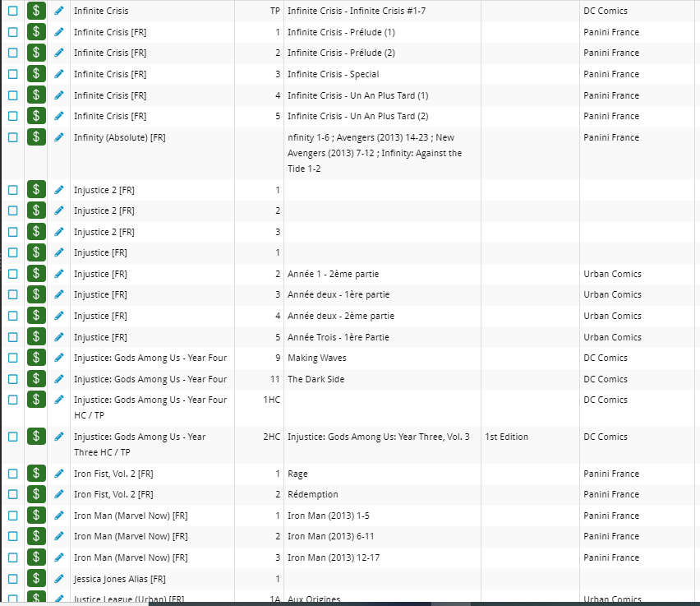Tick the checkbox for Infinite Crisis TP
This screenshot has height=606, width=700.
(x=13, y=11)
